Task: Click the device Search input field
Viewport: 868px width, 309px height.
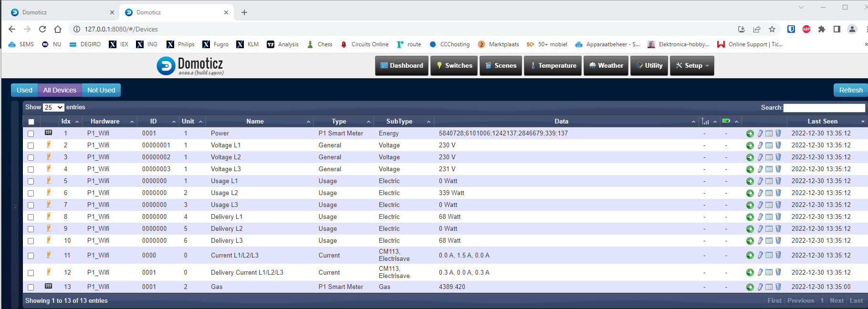Action: pos(824,108)
